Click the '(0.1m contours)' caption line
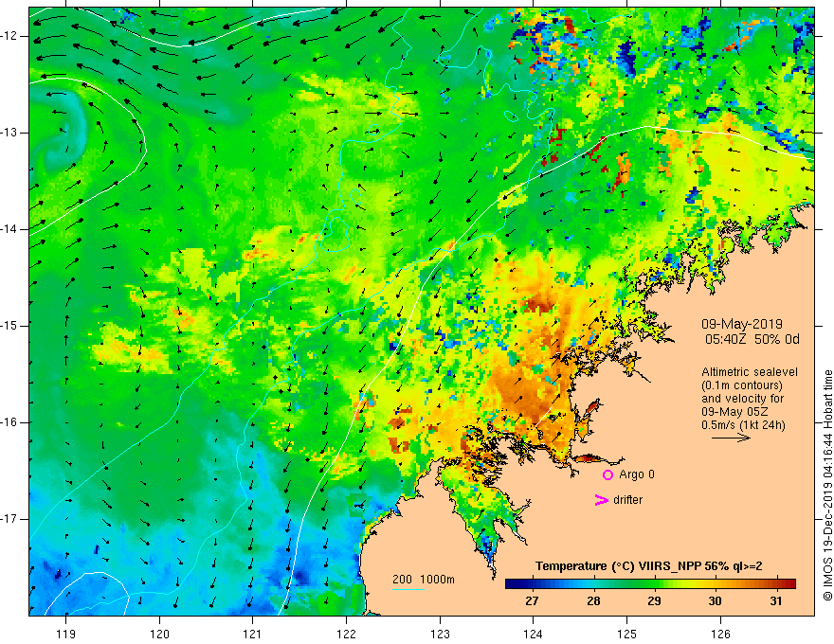The height and width of the screenshot is (644, 834). [741, 385]
